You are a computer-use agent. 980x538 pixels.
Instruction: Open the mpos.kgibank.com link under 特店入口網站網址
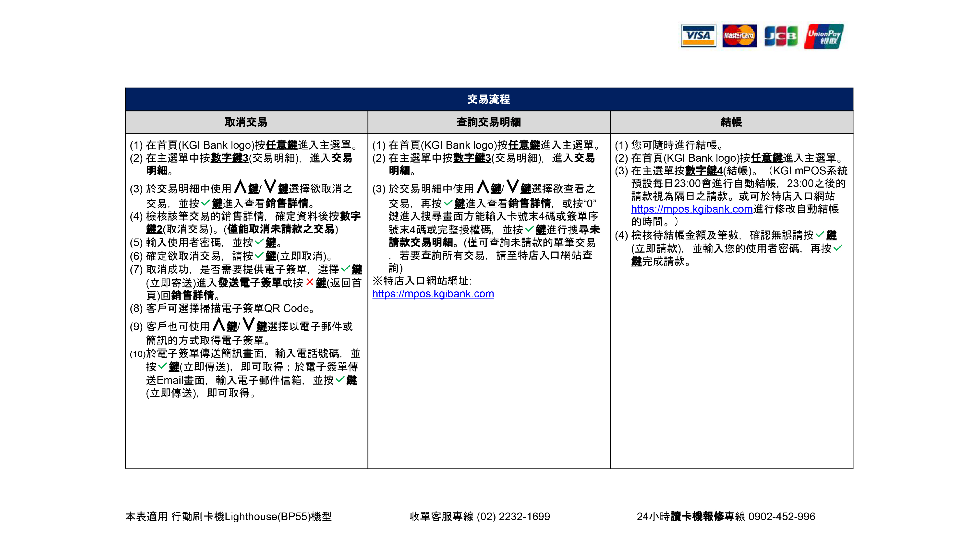point(433,294)
